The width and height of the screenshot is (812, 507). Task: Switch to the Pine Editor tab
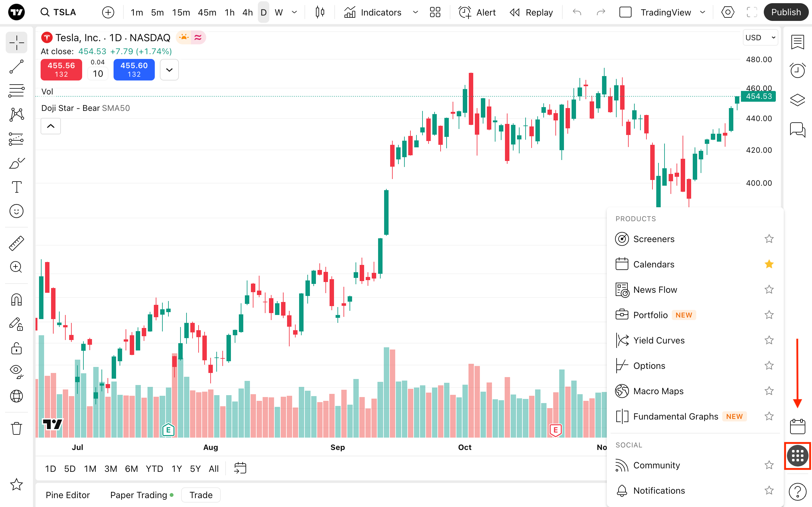tap(68, 495)
